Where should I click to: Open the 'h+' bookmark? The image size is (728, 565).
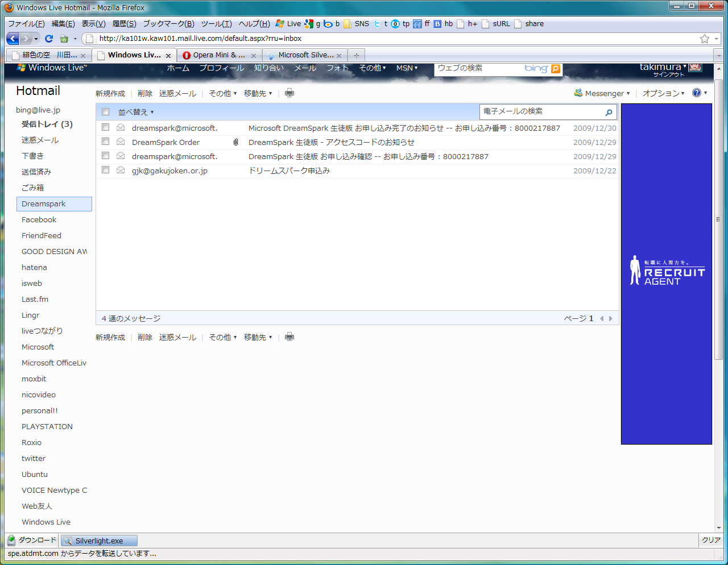click(x=467, y=24)
